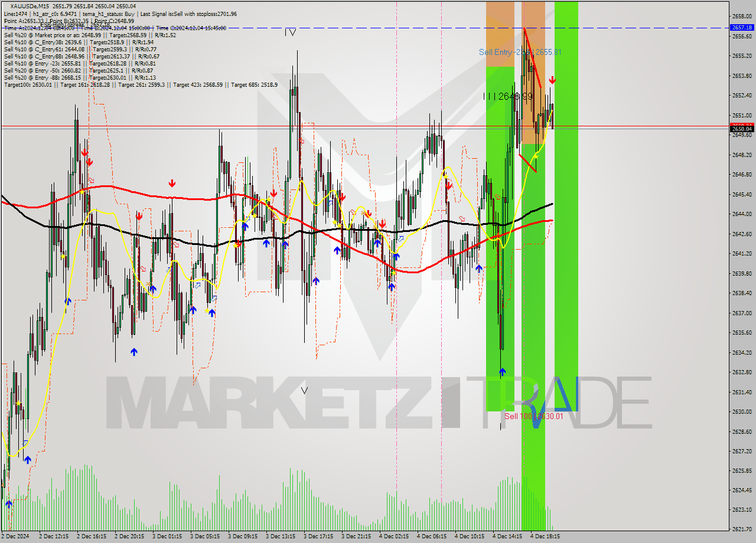Click the '4 Dec 14:15' time axis label
Image resolution: width=756 pixels, height=543 pixels.
(x=507, y=537)
